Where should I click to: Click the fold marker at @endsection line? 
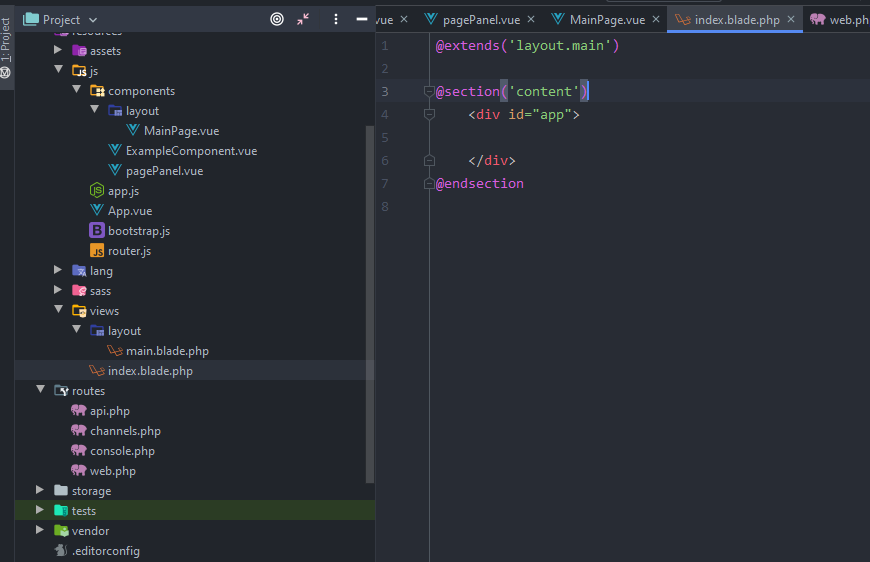point(429,183)
